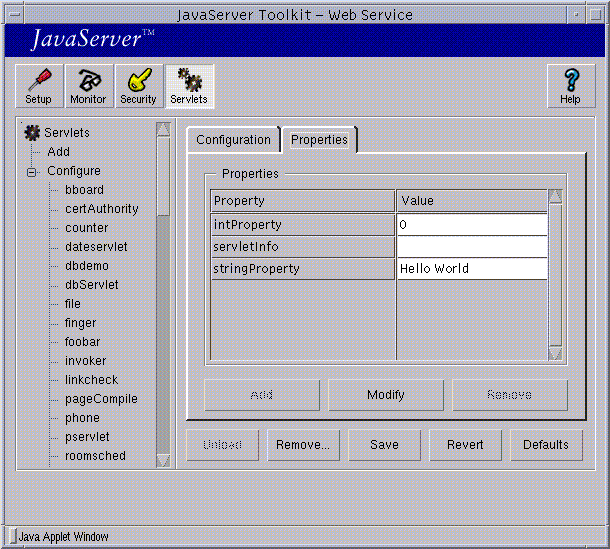The width and height of the screenshot is (610, 549).
Task: Click the Modify button
Action: point(386,395)
